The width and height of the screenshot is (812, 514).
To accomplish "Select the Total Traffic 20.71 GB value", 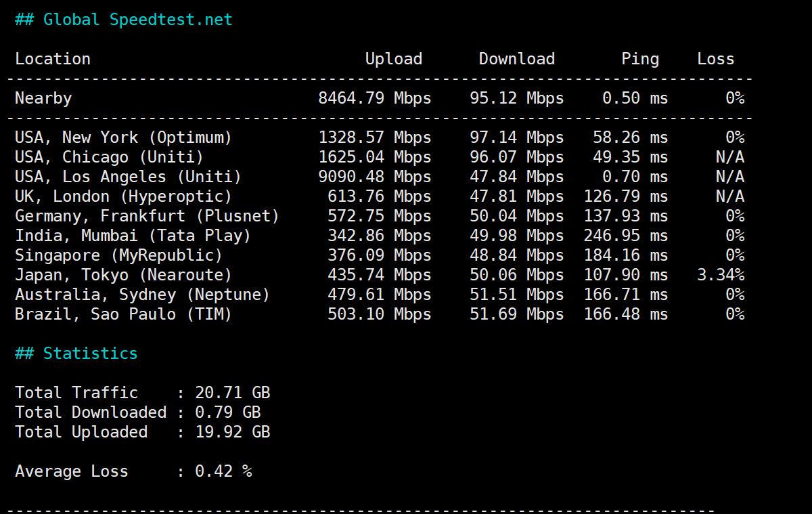I will tap(232, 393).
